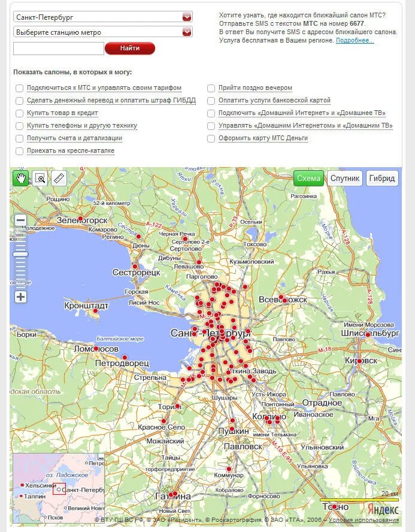The width and height of the screenshot is (415, 532).
Task: Open the 'Подробнее...' link
Action: click(x=355, y=40)
